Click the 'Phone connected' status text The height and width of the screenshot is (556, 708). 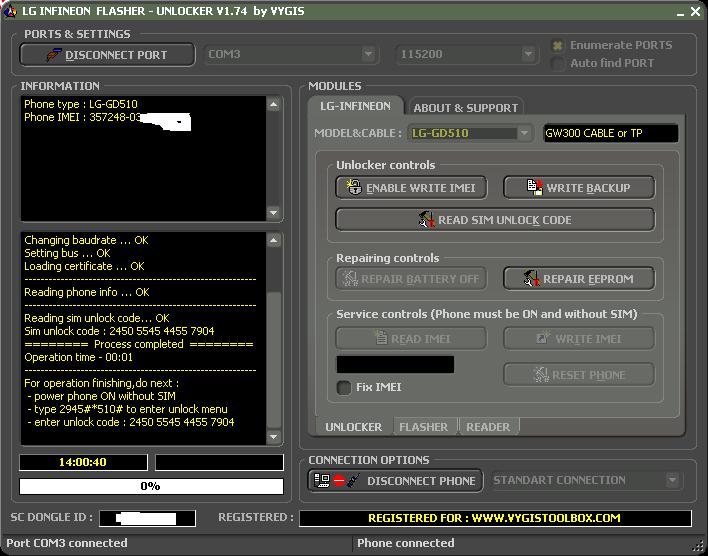pyautogui.click(x=405, y=543)
